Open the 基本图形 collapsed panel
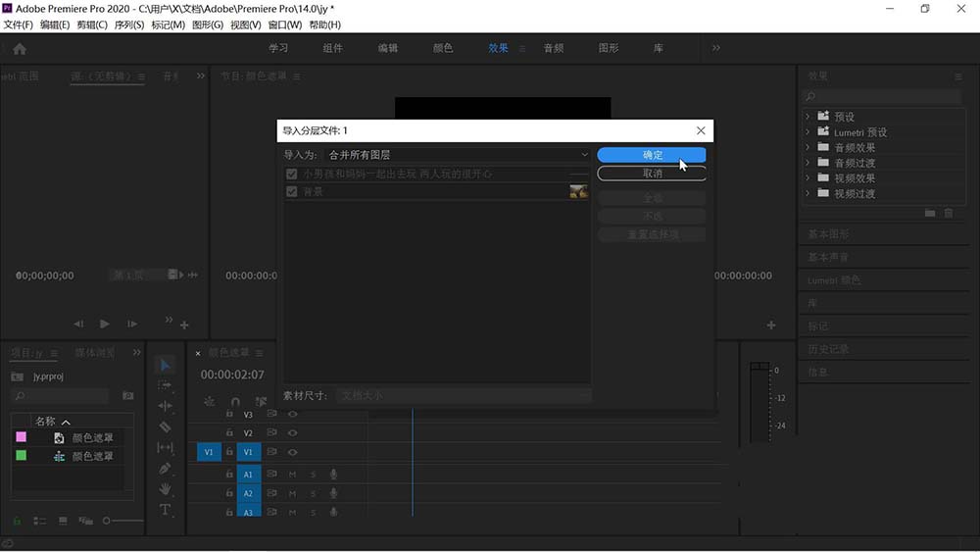Image resolution: width=980 pixels, height=552 pixels. tap(829, 234)
